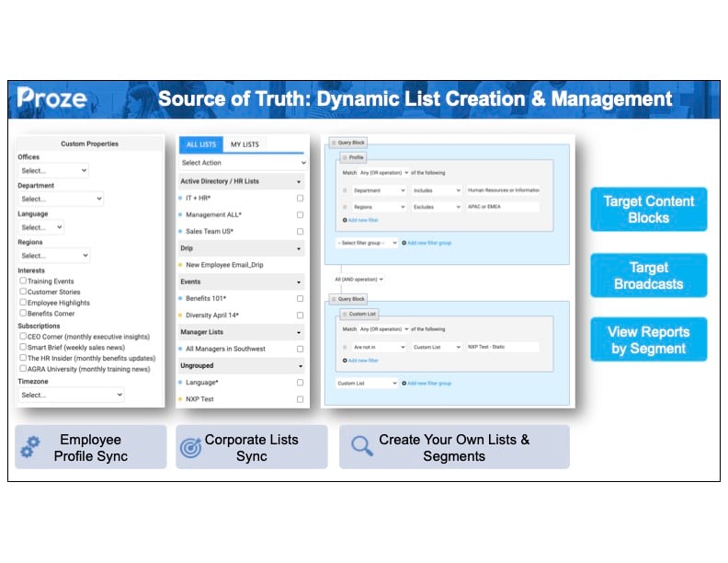Click the Human Resources or Information value field
Viewport: 728px width, 563px height.
[x=503, y=190]
